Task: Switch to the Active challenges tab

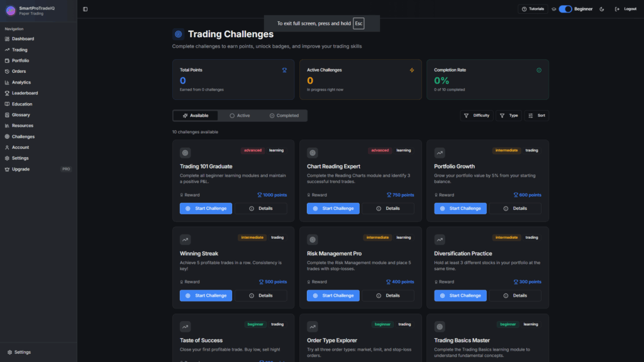Action: pos(240,116)
